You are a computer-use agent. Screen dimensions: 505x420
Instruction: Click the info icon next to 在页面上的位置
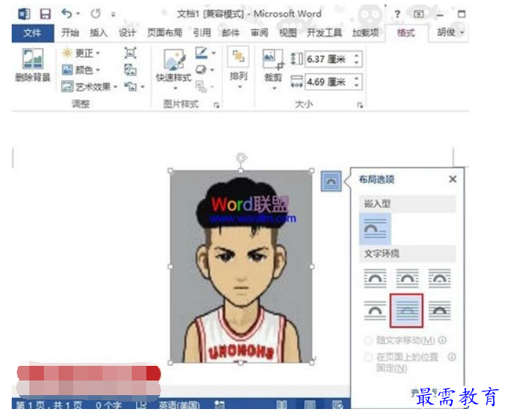click(452, 356)
